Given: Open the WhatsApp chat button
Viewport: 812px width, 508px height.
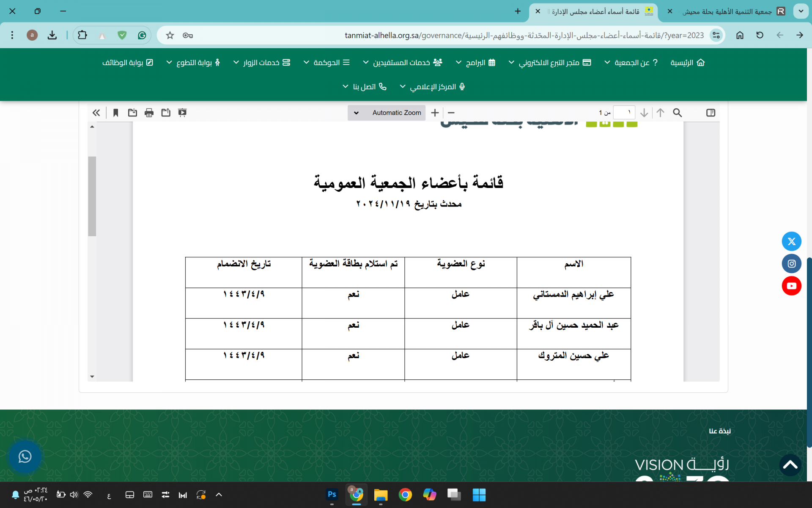Looking at the screenshot, I should [25, 456].
